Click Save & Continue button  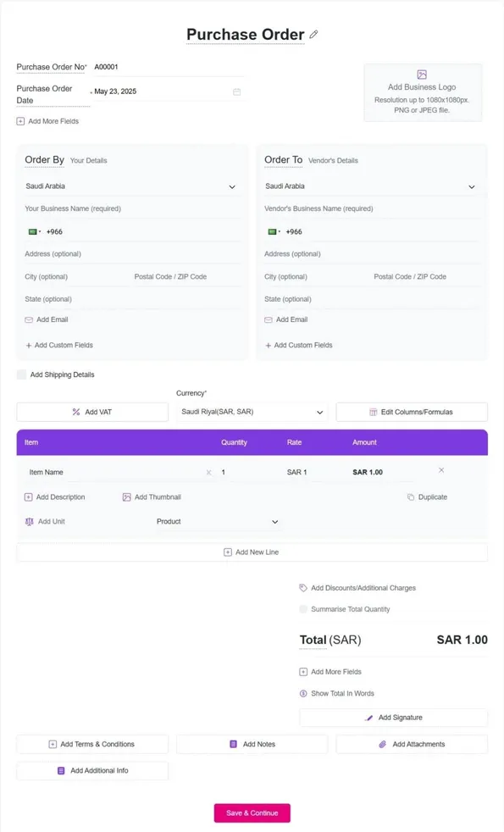(x=252, y=813)
